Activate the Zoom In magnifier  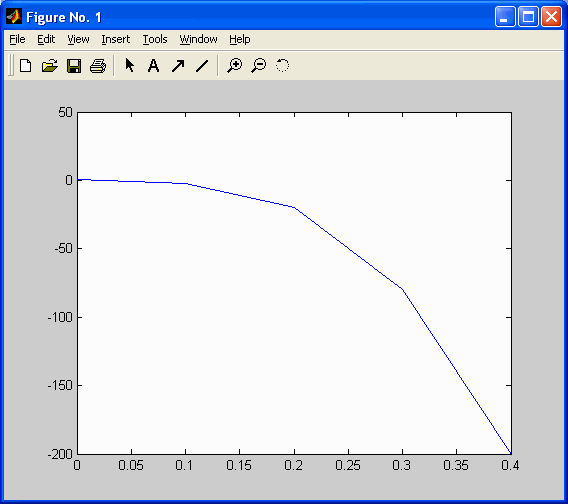(234, 66)
